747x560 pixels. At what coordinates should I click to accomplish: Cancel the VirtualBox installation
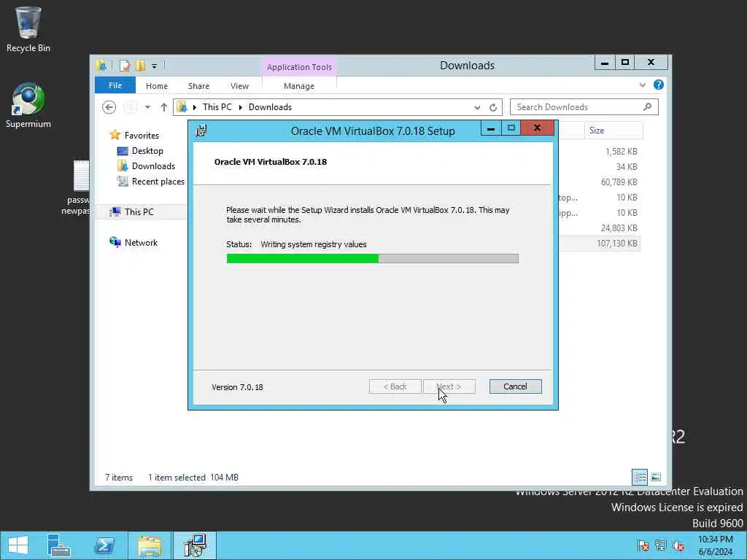coord(515,386)
